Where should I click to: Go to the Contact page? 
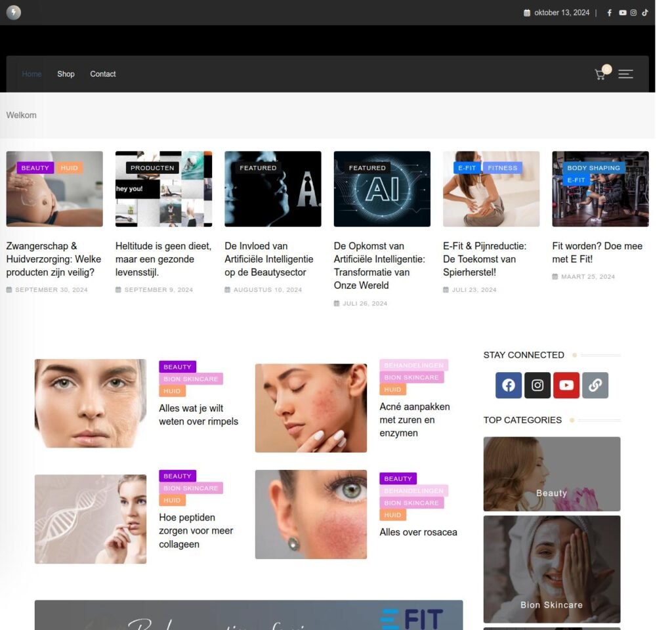click(x=102, y=74)
